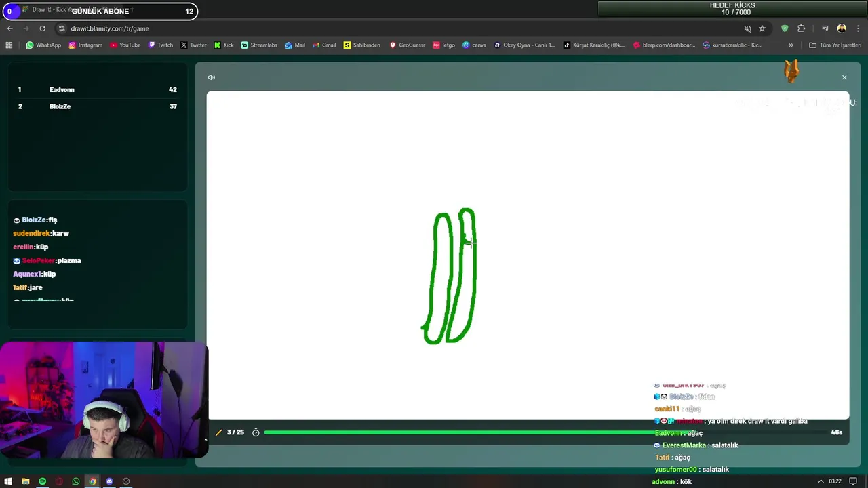Open letgo bookmark
The image size is (868, 488).
click(443, 45)
